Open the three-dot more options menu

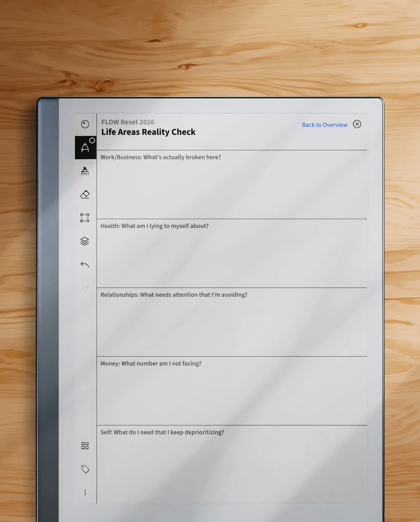pos(85,492)
